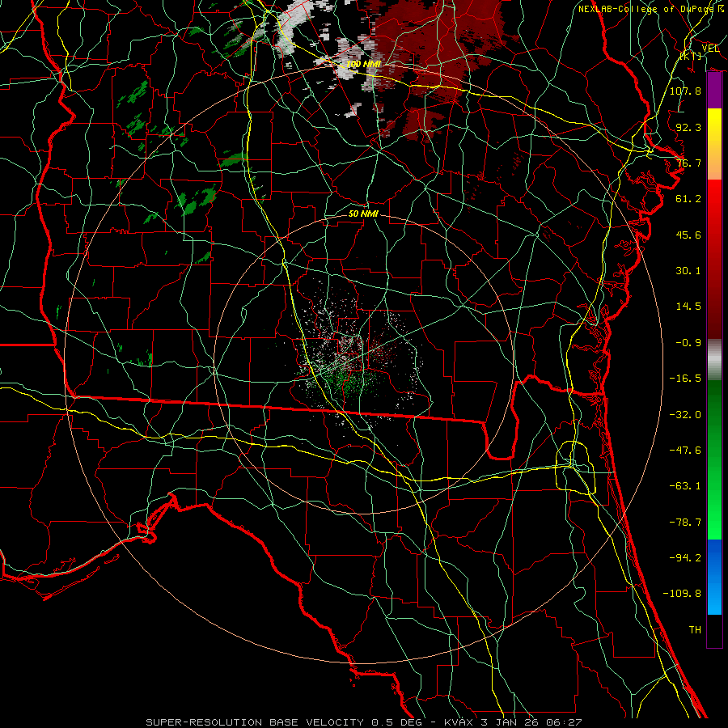Viewport: 728px width, 728px height.
Task: Click the -94.2 legend value
Action: [685, 557]
